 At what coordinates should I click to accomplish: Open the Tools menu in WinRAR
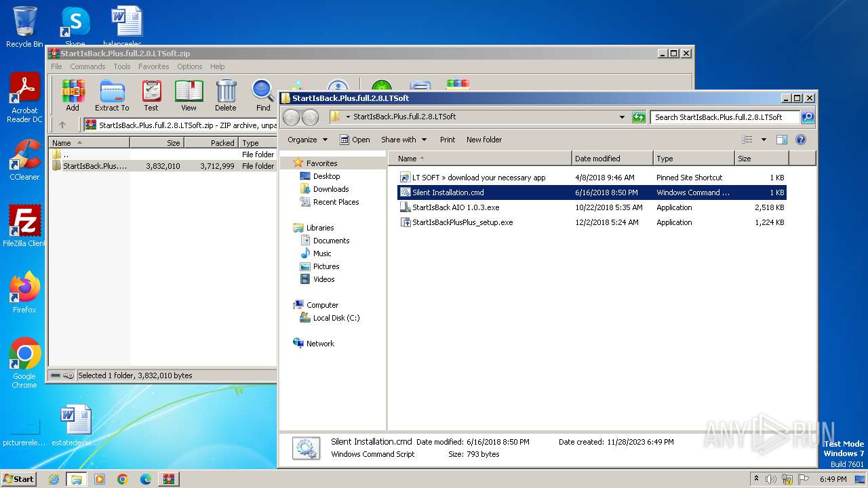pyautogui.click(x=122, y=66)
